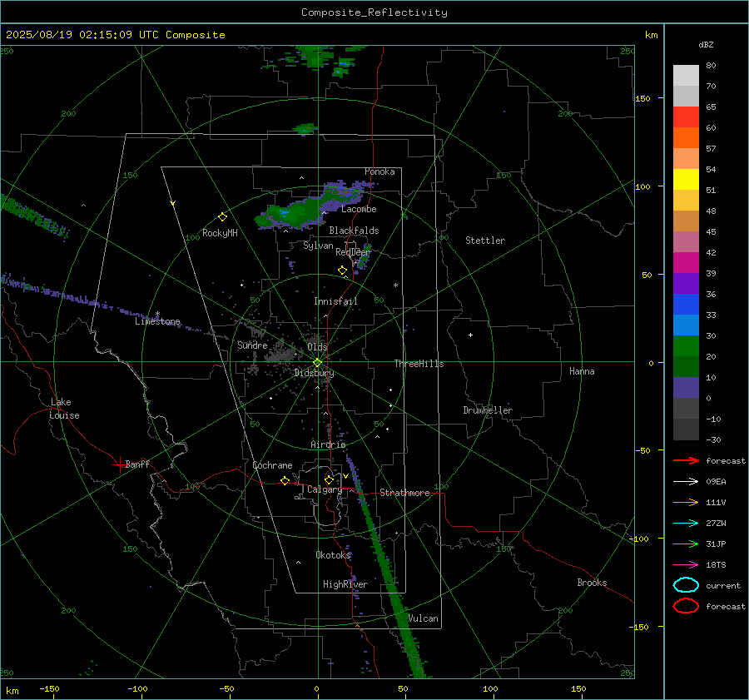Click the 'Calgary' city label
This screenshot has height=700, width=749.
click(325, 489)
